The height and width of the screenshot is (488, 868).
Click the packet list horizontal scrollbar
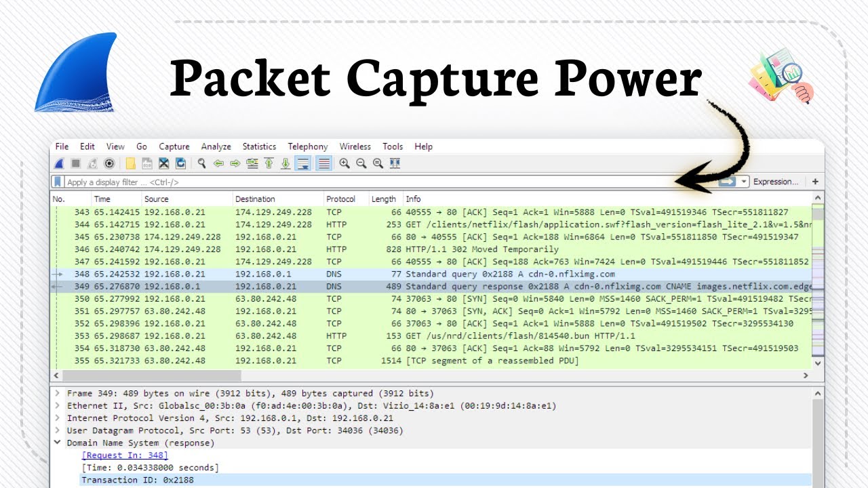152,375
